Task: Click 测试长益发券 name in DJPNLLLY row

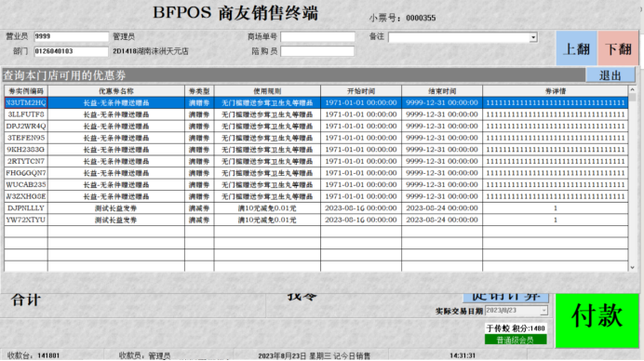Action: pos(115,208)
